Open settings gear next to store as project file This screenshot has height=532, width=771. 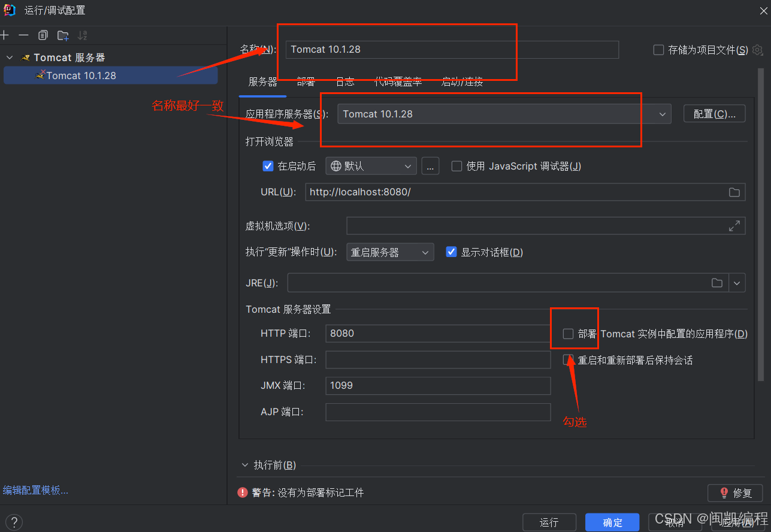point(758,50)
